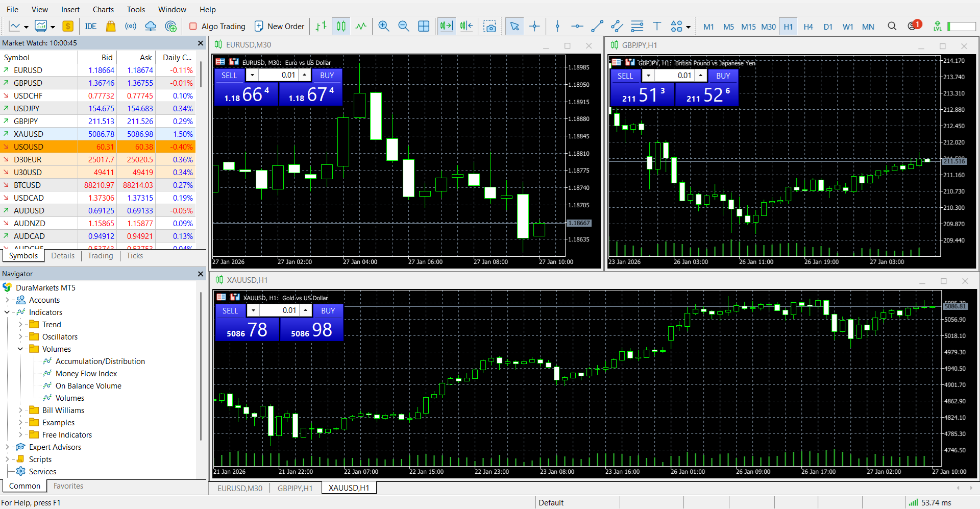The width and height of the screenshot is (980, 509).
Task: Expand the Expert Advisors node
Action: 7,447
